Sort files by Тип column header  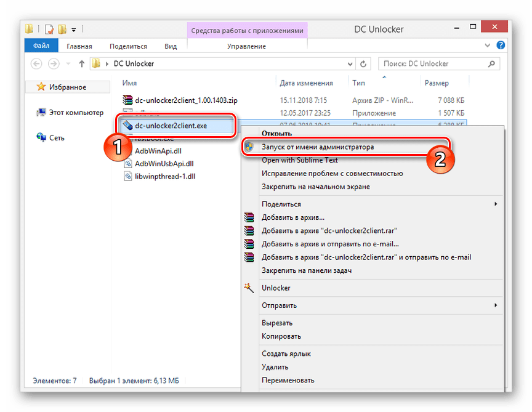pyautogui.click(x=358, y=83)
